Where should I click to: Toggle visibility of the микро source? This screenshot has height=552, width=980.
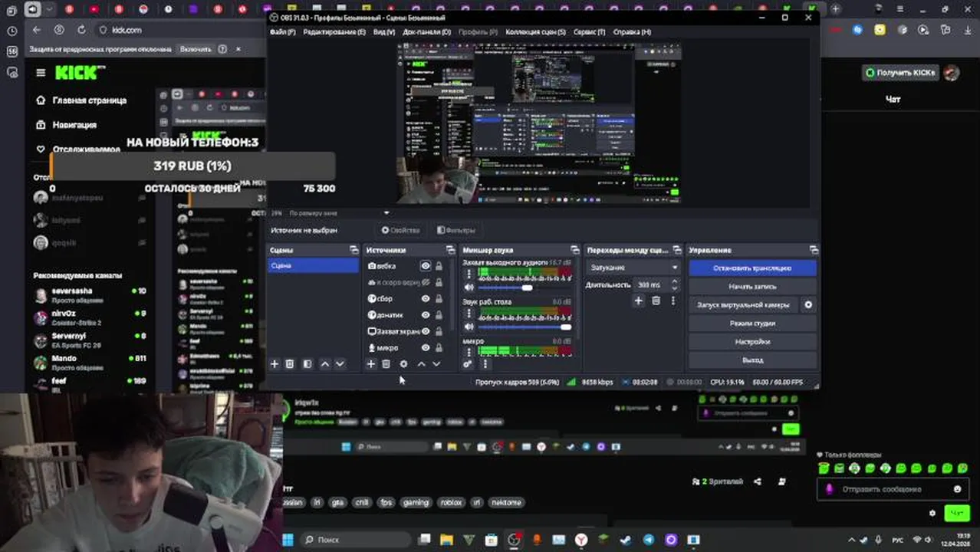425,348
